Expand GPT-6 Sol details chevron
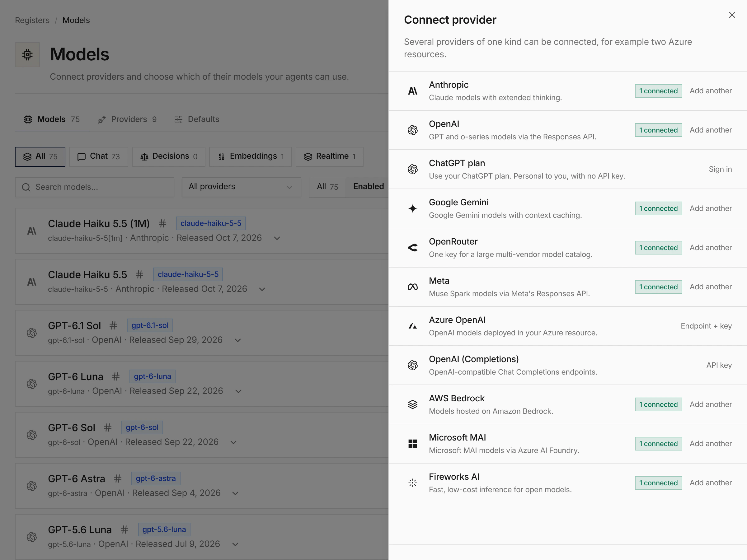The image size is (747, 560). 233,442
